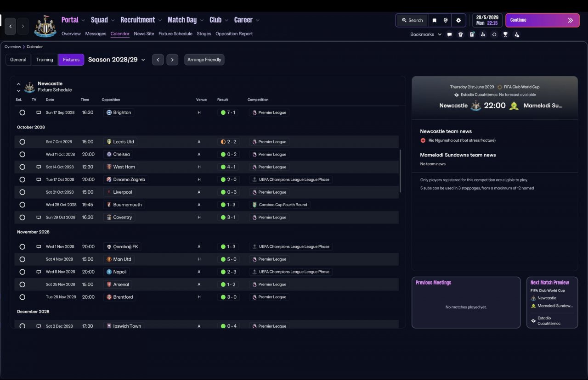Select the Leeds Utd fixture radio button
The height and width of the screenshot is (380, 588).
point(22,142)
